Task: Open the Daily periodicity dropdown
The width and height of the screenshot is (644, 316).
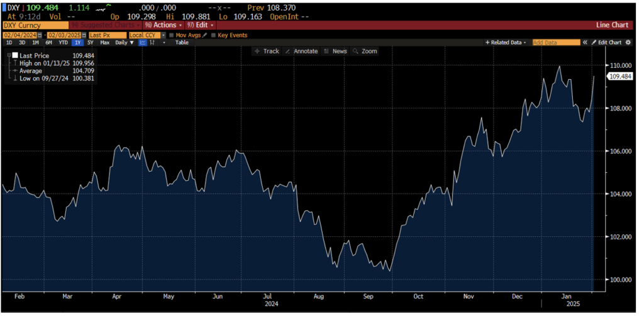Action: click(x=124, y=42)
